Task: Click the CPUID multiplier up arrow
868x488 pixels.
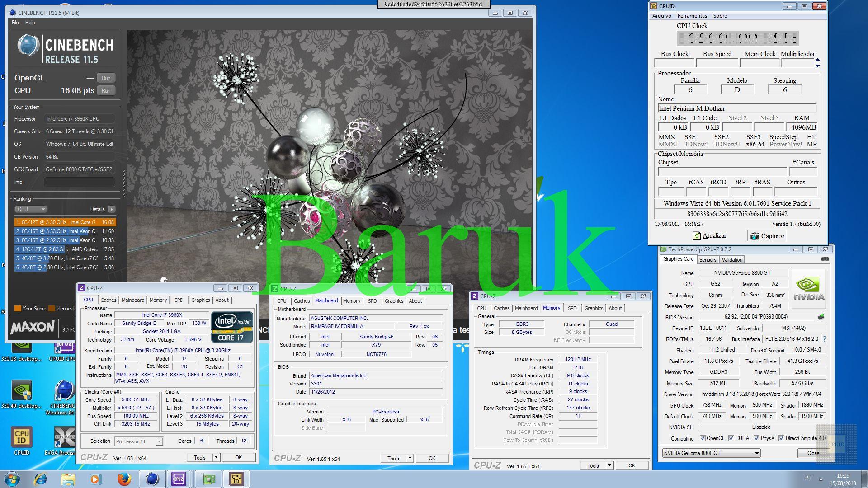Action: pyautogui.click(x=817, y=60)
